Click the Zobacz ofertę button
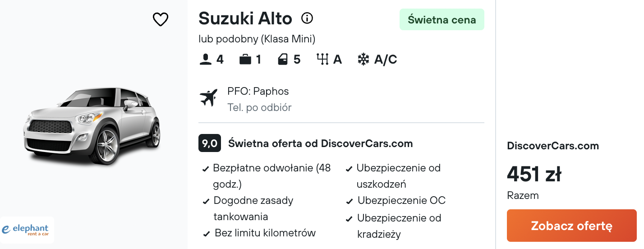The image size is (644, 249). point(571,226)
